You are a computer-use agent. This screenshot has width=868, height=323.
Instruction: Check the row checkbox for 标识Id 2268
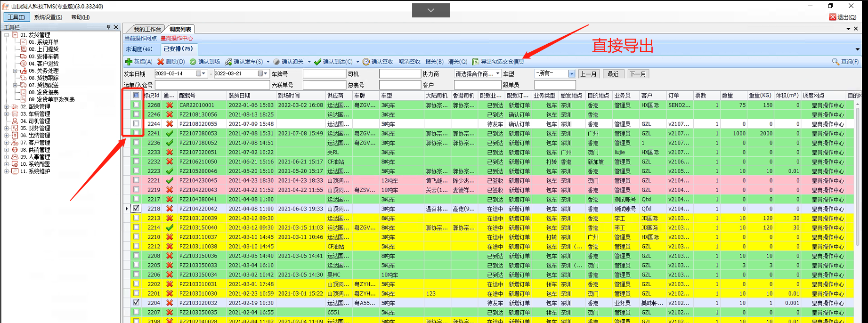[x=136, y=105]
